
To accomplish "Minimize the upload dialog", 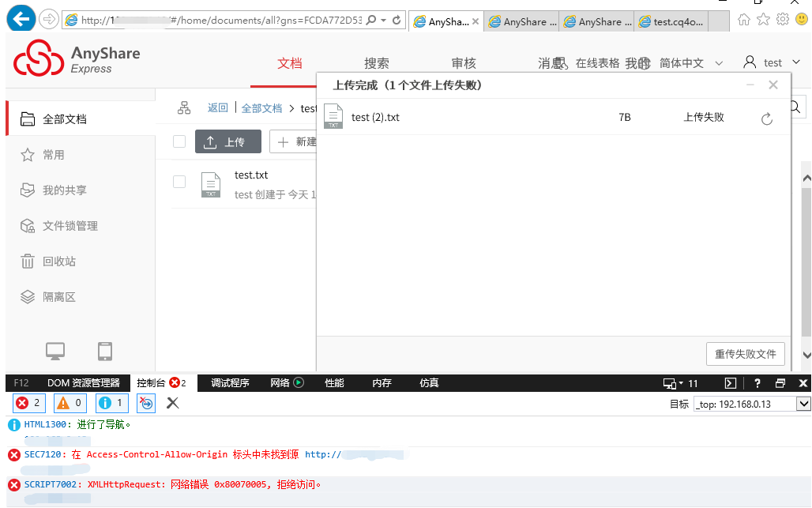I will (750, 85).
